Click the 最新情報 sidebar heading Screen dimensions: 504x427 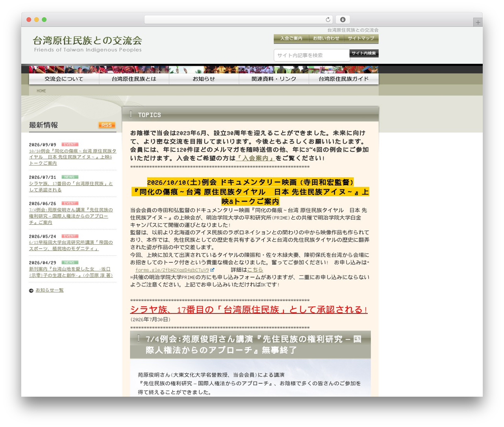coord(43,125)
